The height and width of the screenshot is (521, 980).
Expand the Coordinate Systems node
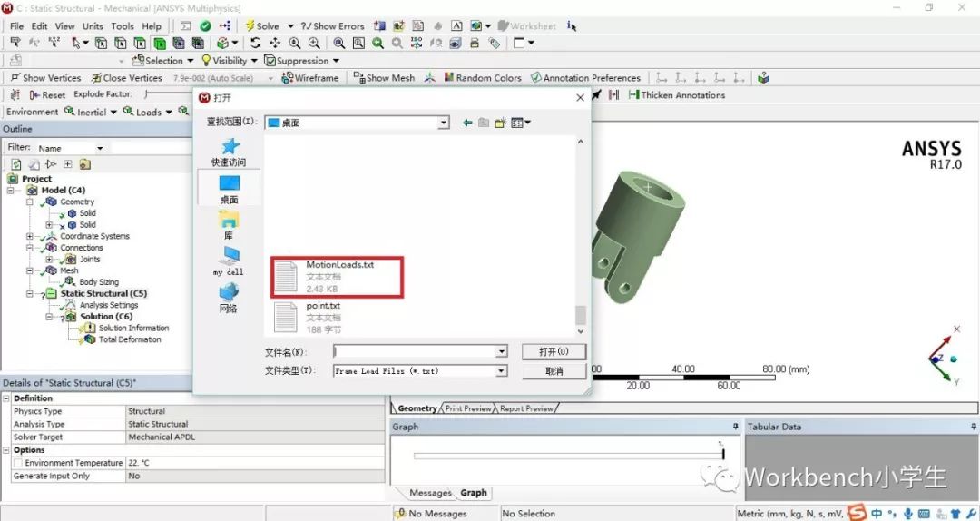click(30, 236)
